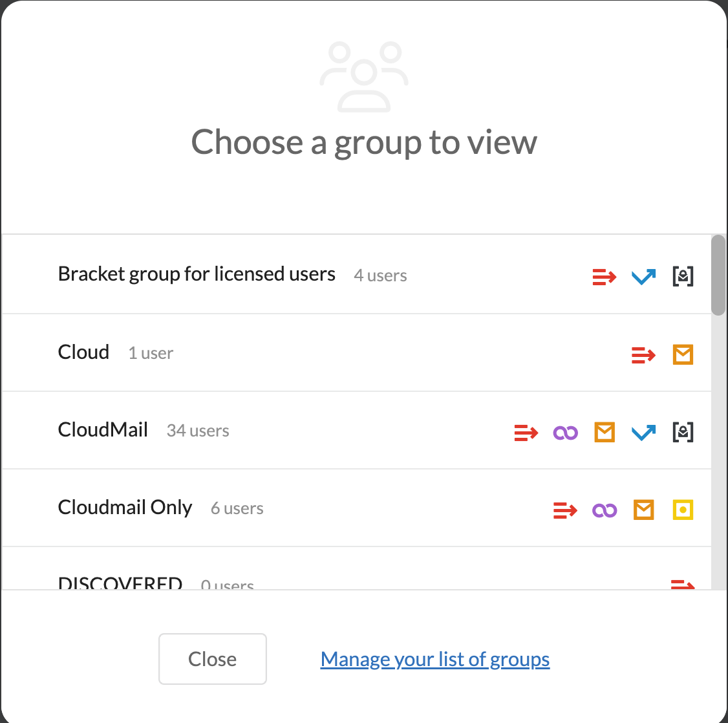Click red arrow icon in CloudMail row
The height and width of the screenshot is (723, 728).
click(x=526, y=432)
